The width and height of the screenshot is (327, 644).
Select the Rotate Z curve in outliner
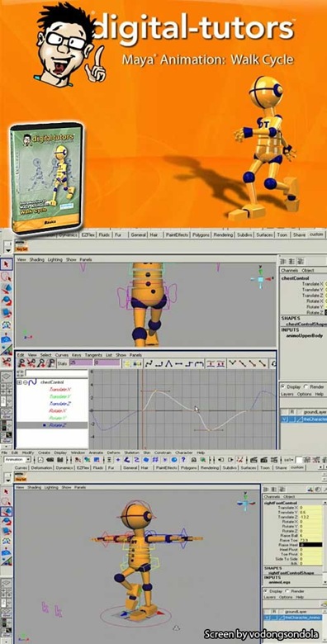[59, 425]
